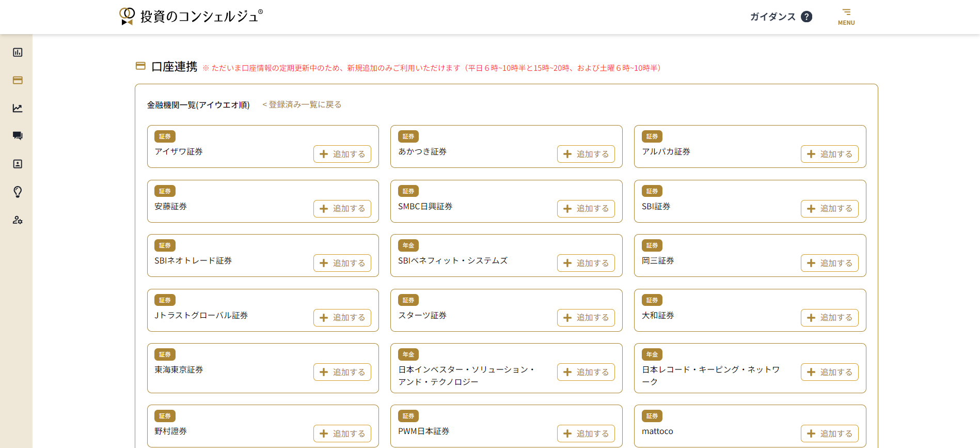
Task: Click the PWM日本証券 name text
Action: tap(424, 431)
